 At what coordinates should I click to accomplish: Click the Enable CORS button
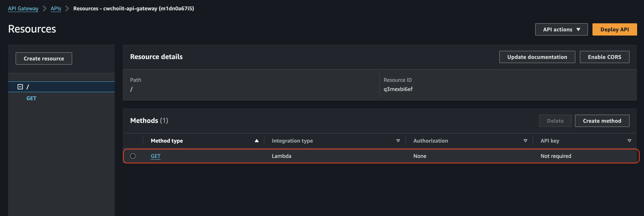click(604, 57)
